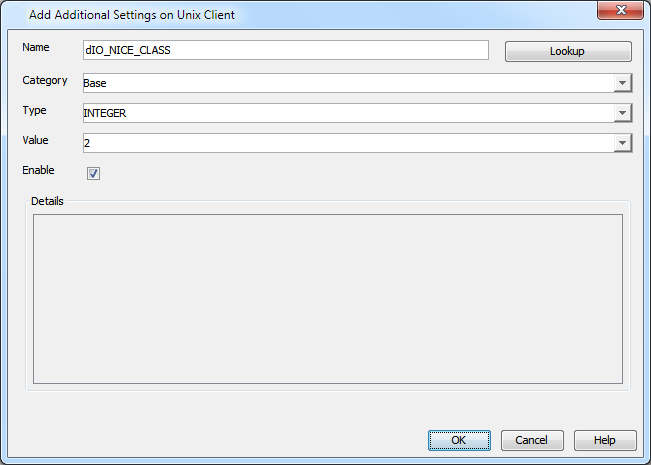Click inside the Details text area
Image resolution: width=651 pixels, height=465 pixels.
pos(327,298)
